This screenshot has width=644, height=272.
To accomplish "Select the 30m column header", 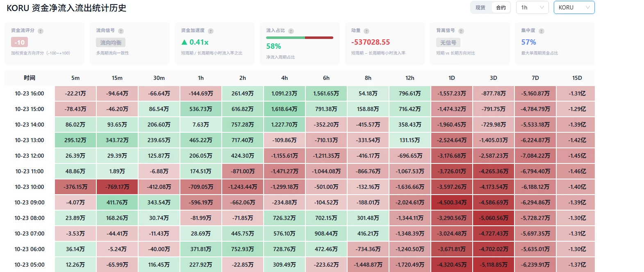I will (159, 78).
